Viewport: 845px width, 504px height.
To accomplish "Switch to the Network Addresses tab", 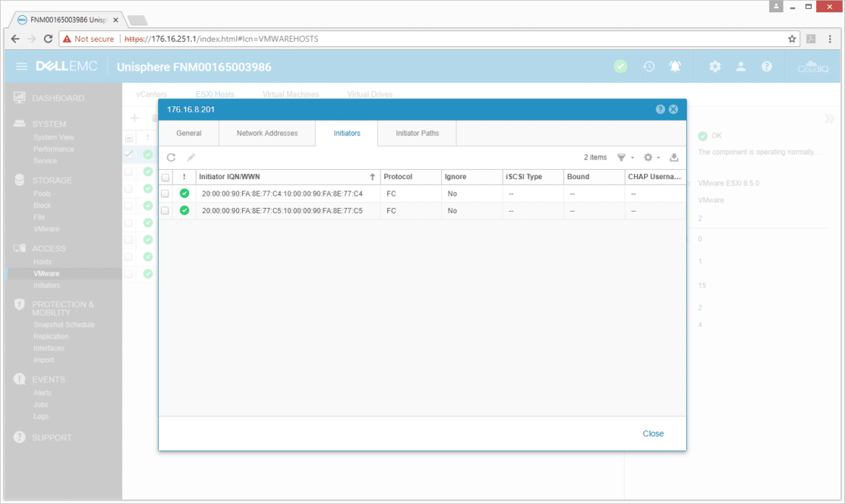I will point(267,133).
